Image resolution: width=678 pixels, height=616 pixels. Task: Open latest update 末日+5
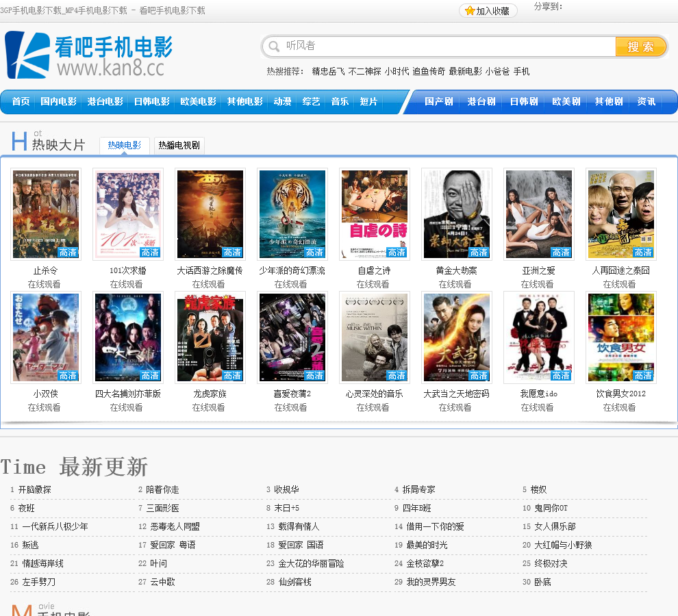287,509
